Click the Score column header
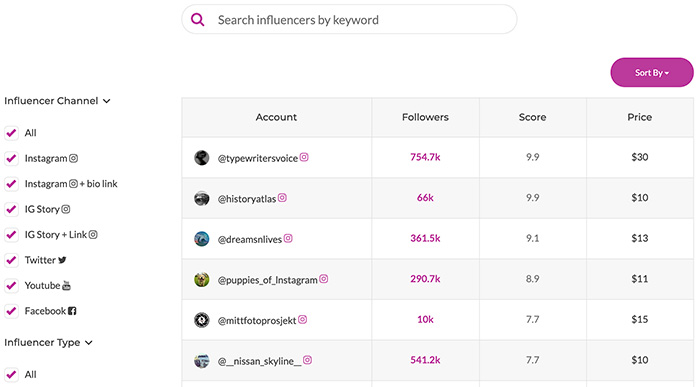The width and height of the screenshot is (700, 387). pos(532,117)
